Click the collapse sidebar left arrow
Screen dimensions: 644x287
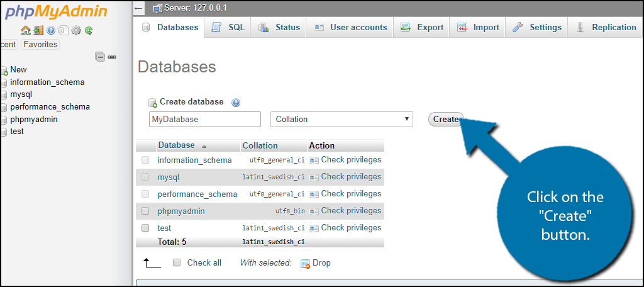click(x=138, y=8)
